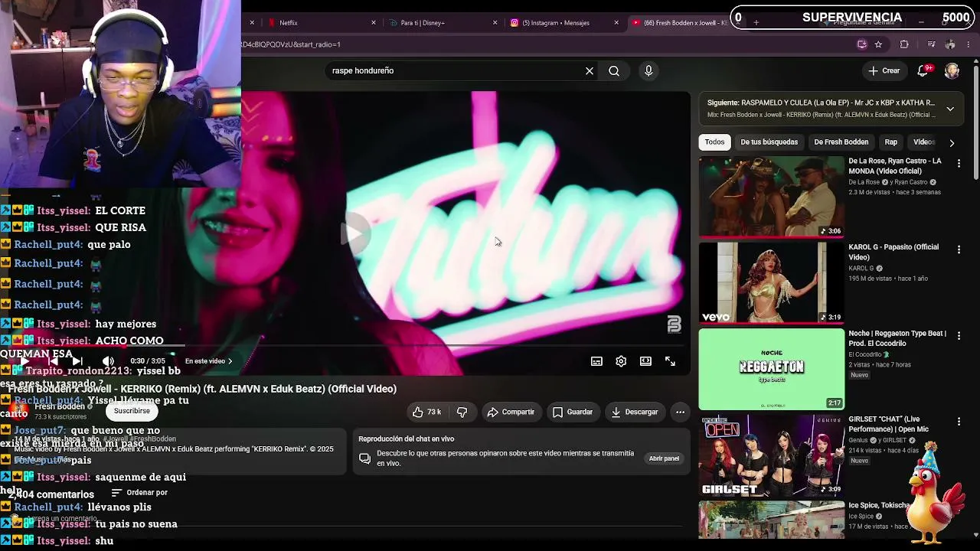Screen dimensions: 980x551
Task: Open more actions menu beside Descargar
Action: coord(680,412)
